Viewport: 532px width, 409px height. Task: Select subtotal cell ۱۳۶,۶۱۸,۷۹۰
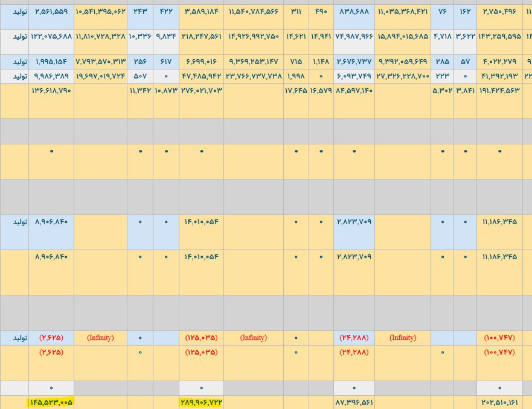[51, 91]
